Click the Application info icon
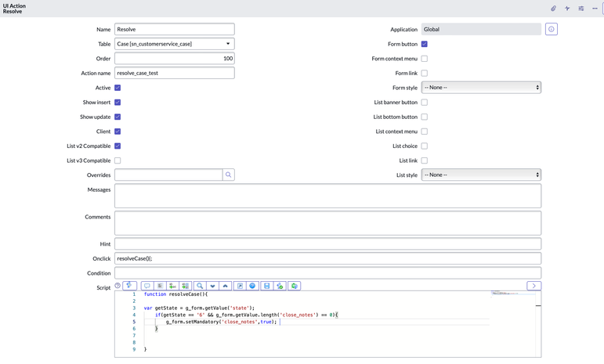The height and width of the screenshot is (364, 604). 552,29
